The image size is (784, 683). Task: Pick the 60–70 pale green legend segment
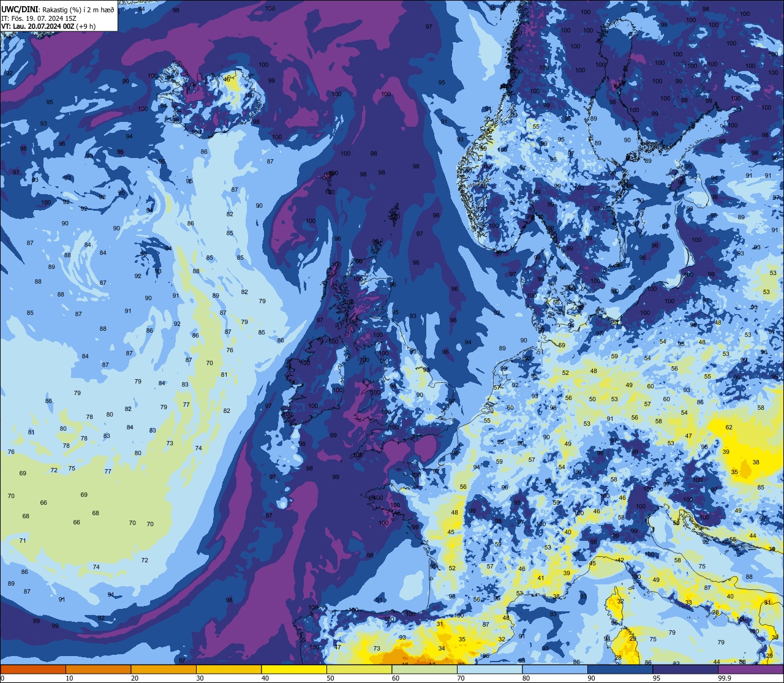click(x=424, y=670)
